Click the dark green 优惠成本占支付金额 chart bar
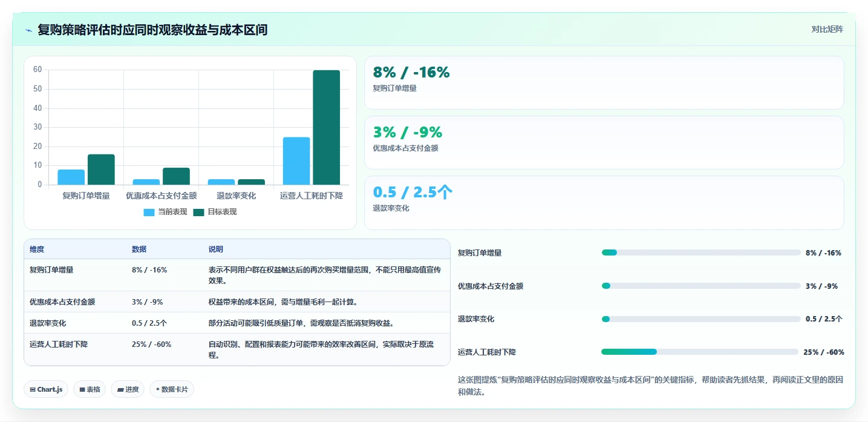The image size is (868, 422). click(176, 176)
